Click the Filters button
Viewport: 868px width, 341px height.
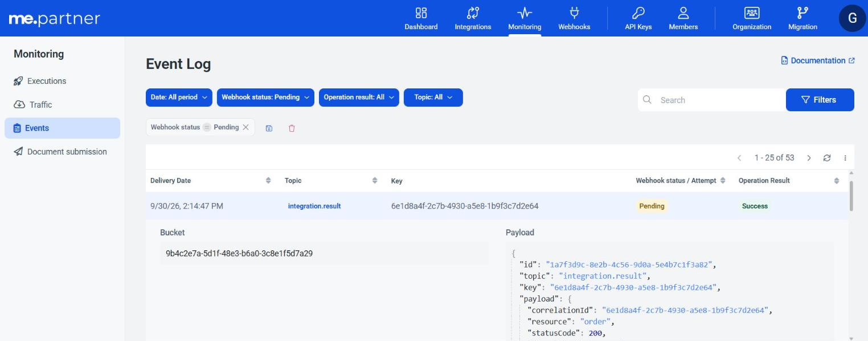820,100
